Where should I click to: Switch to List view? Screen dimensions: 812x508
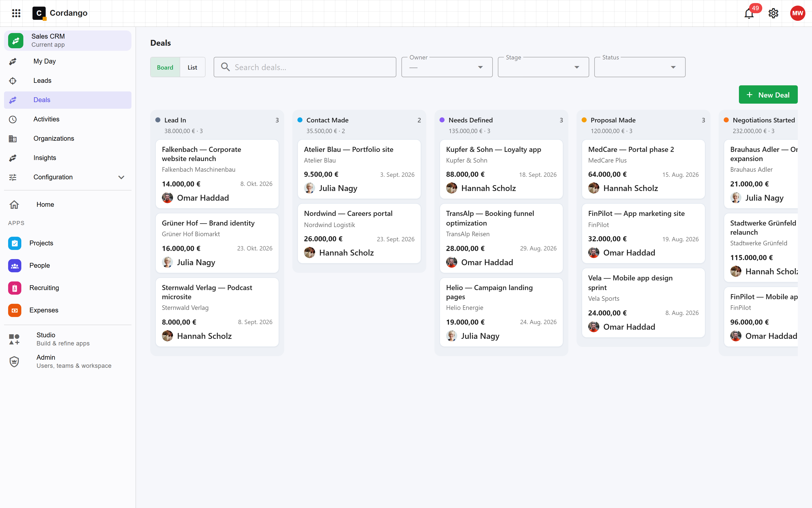point(192,67)
